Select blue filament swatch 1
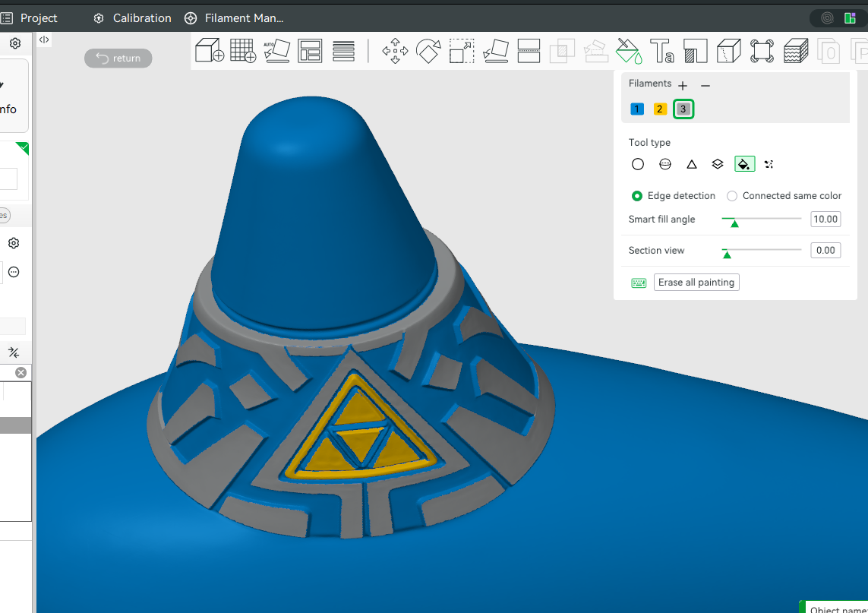Screen dimensions: 868x613 [x=636, y=109]
